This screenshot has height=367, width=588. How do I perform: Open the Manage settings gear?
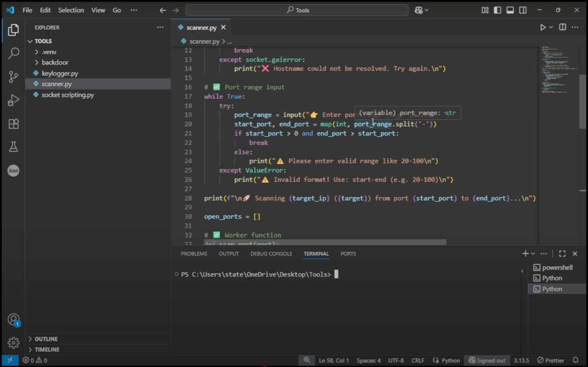pyautogui.click(x=14, y=343)
